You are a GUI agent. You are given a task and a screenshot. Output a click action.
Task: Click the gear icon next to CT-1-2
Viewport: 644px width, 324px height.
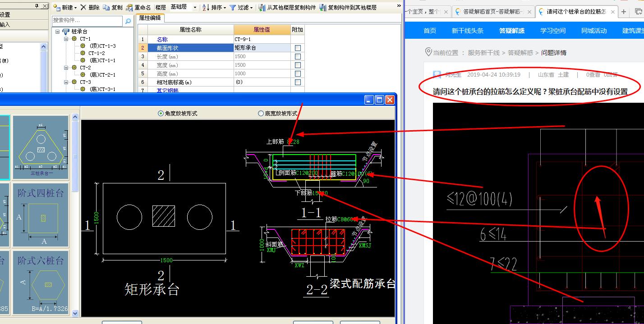tap(83, 53)
